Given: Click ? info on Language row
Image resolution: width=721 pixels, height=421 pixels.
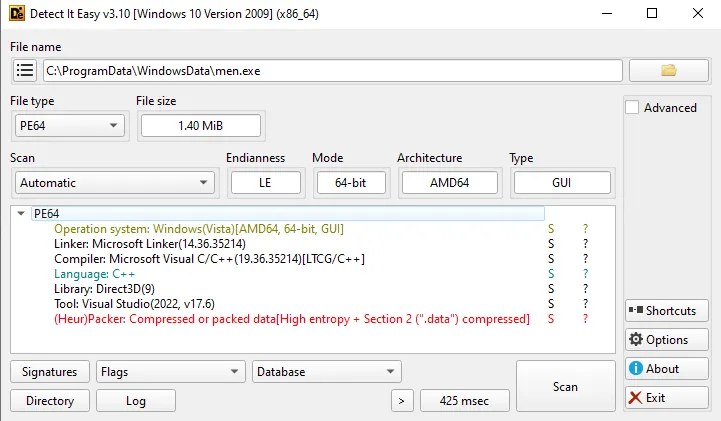Looking at the screenshot, I should pos(585,274).
